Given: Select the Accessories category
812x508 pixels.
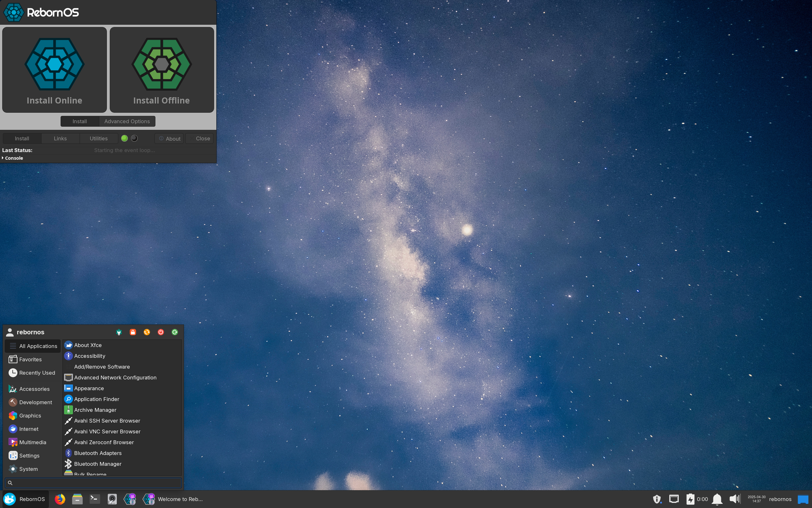Looking at the screenshot, I should point(33,389).
